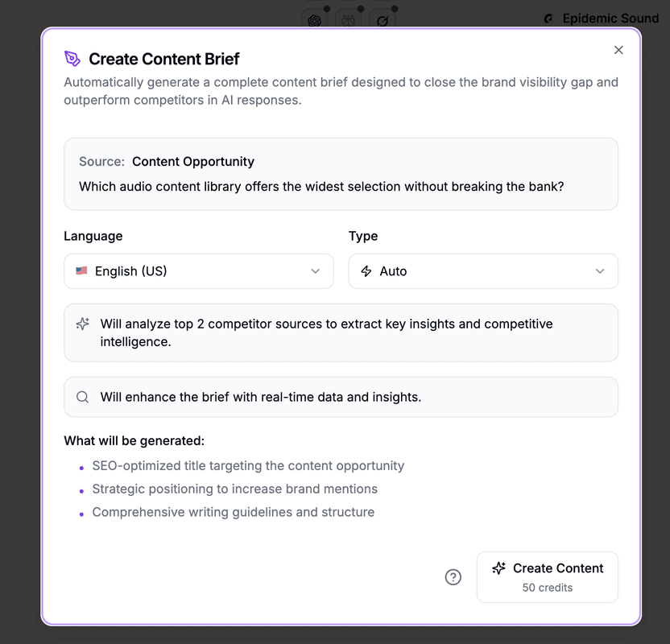Image resolution: width=670 pixels, height=644 pixels.
Task: Click the top 2 competitor sources analysis row
Action: point(341,332)
